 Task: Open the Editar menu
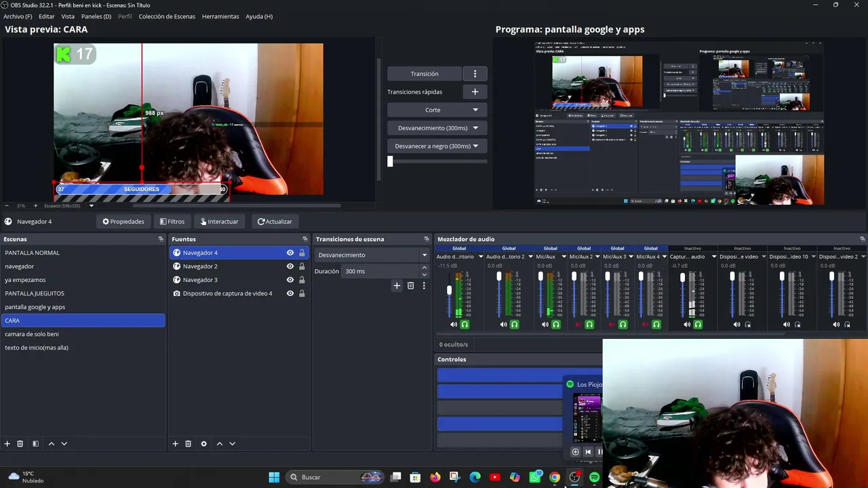[47, 16]
